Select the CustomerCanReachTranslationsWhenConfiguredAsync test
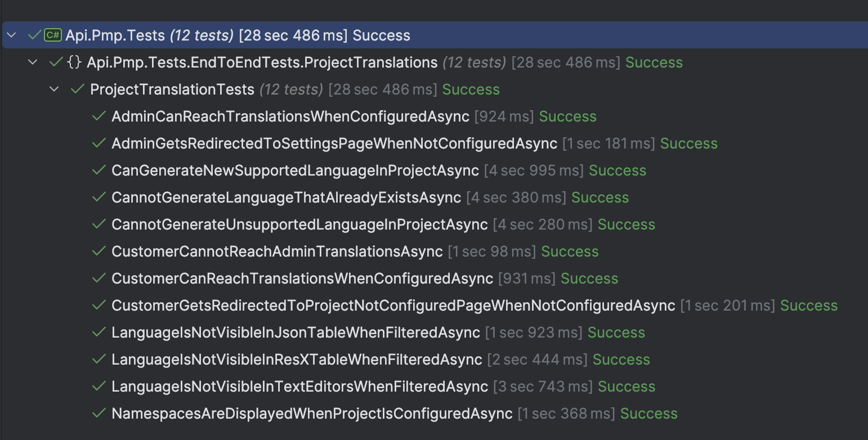Viewport: 868px width, 440px height. tap(302, 279)
